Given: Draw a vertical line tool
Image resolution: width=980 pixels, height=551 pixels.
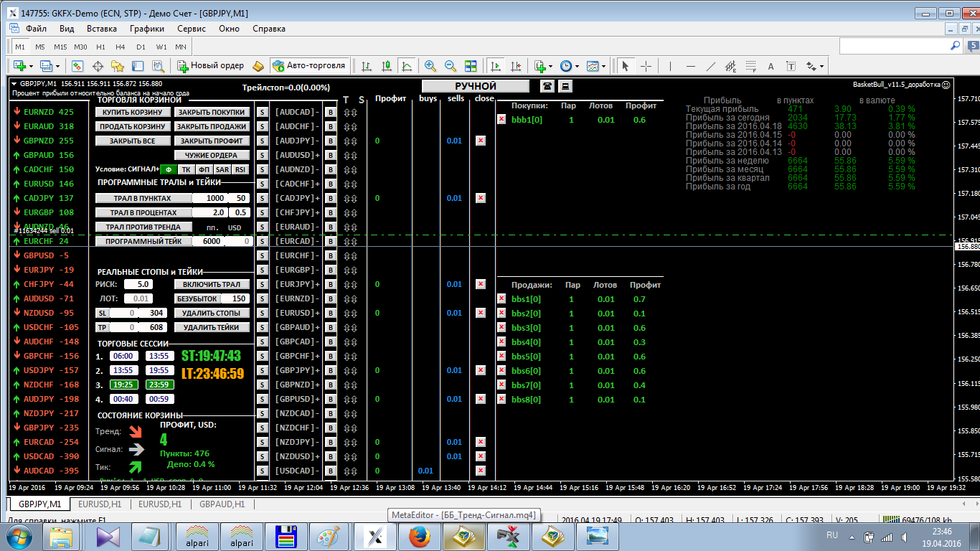Looking at the screenshot, I should (x=670, y=65).
